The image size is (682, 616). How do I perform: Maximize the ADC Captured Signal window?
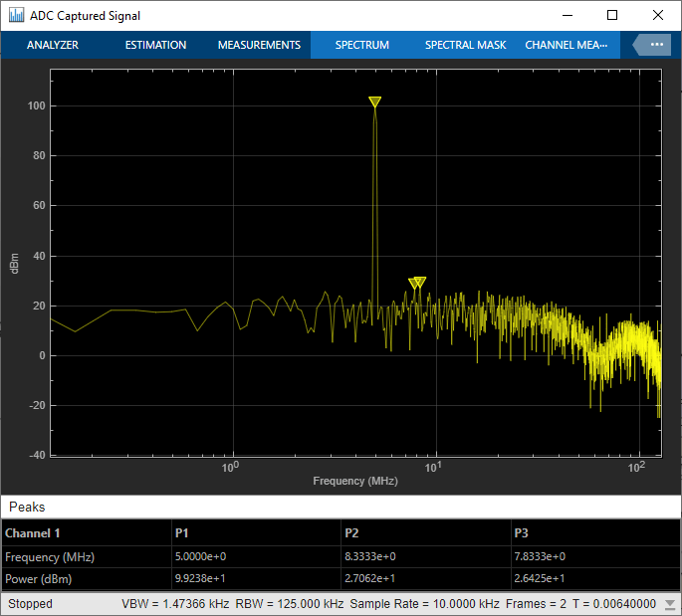click(x=612, y=15)
